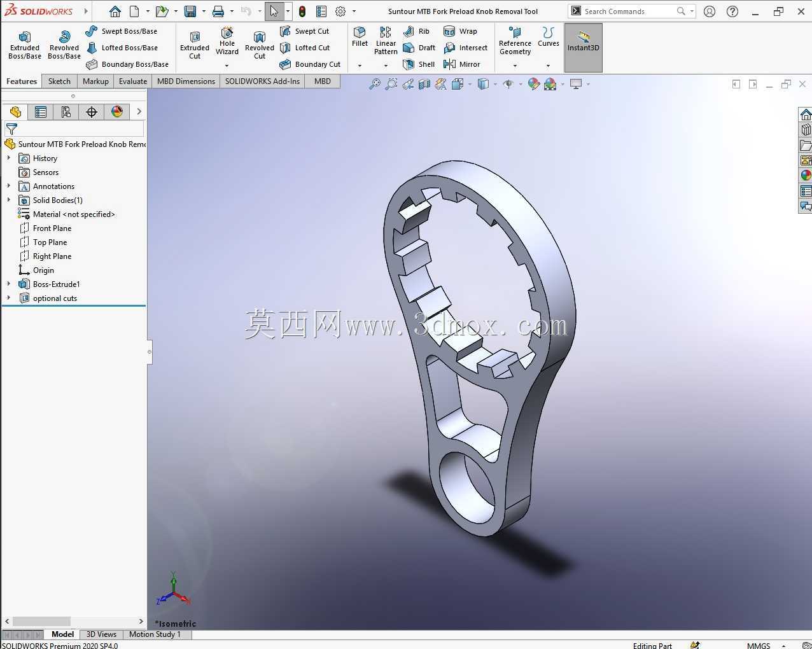Switch to the SOLIDWORKS Add-Ins tab

[x=262, y=81]
